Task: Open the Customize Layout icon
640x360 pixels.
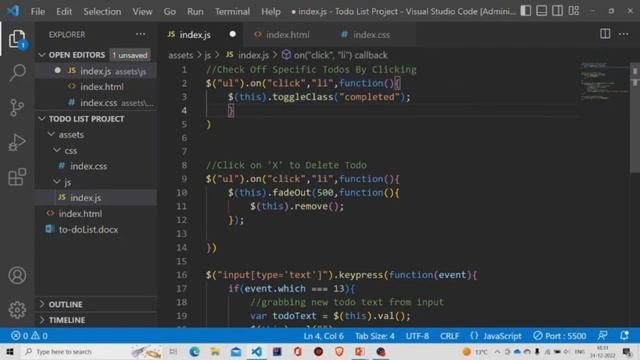Action: pyautogui.click(x=574, y=11)
